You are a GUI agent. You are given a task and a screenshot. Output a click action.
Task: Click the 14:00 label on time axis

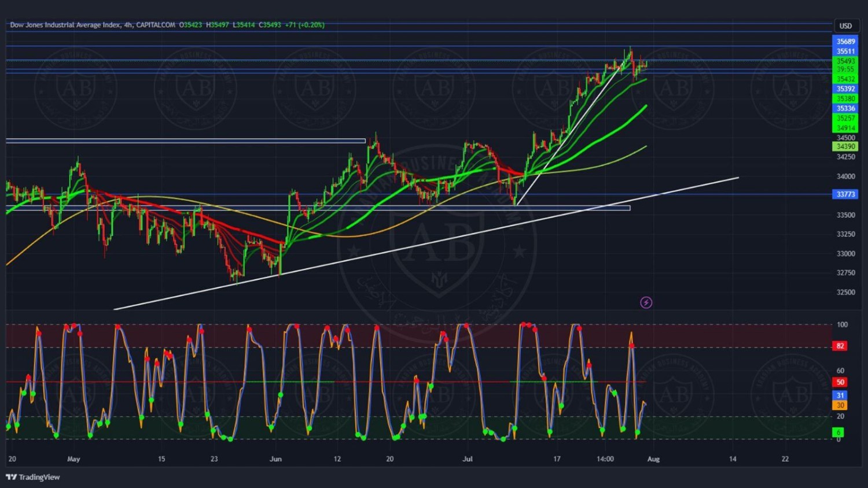605,459
